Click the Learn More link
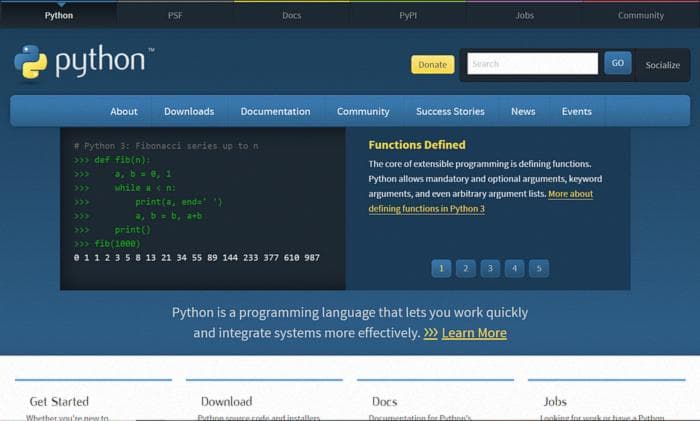The image size is (700, 421). [474, 333]
